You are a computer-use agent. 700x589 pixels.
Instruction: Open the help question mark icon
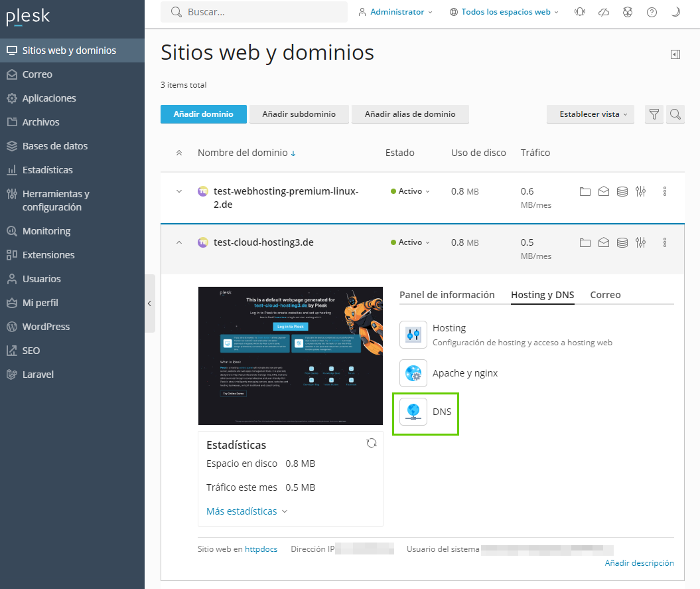click(652, 12)
